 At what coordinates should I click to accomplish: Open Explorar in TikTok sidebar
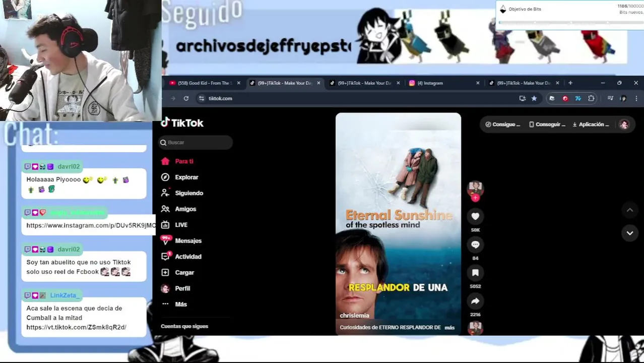tap(179, 177)
